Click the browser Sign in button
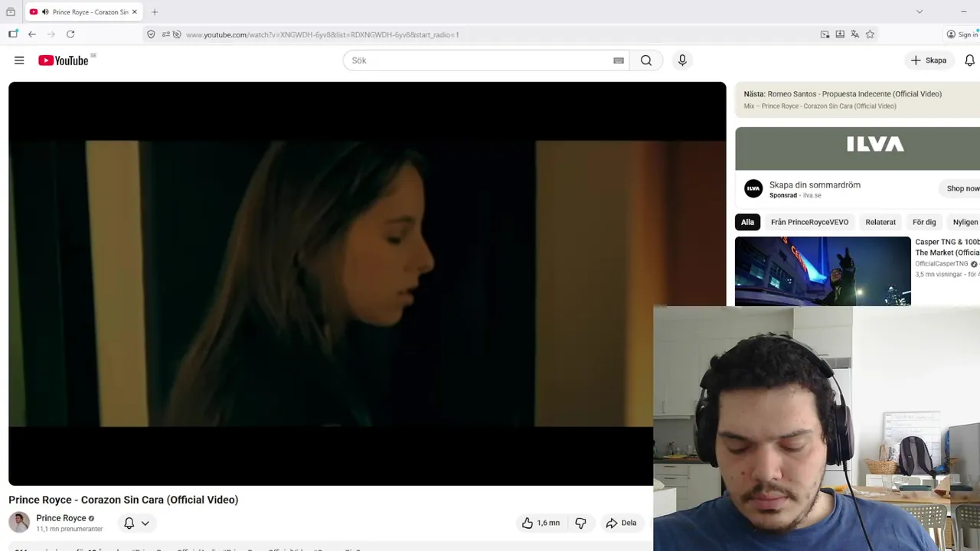The image size is (980, 551). tap(962, 34)
